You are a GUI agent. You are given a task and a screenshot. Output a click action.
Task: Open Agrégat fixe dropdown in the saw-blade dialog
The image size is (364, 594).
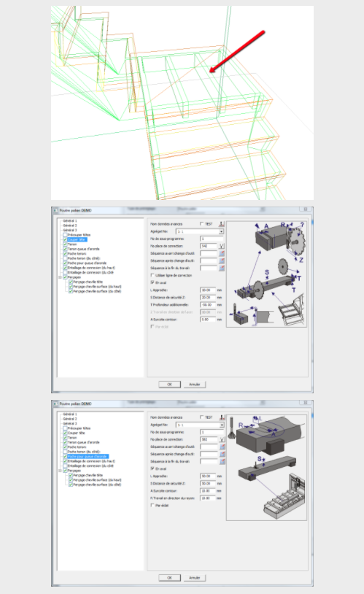point(200,231)
